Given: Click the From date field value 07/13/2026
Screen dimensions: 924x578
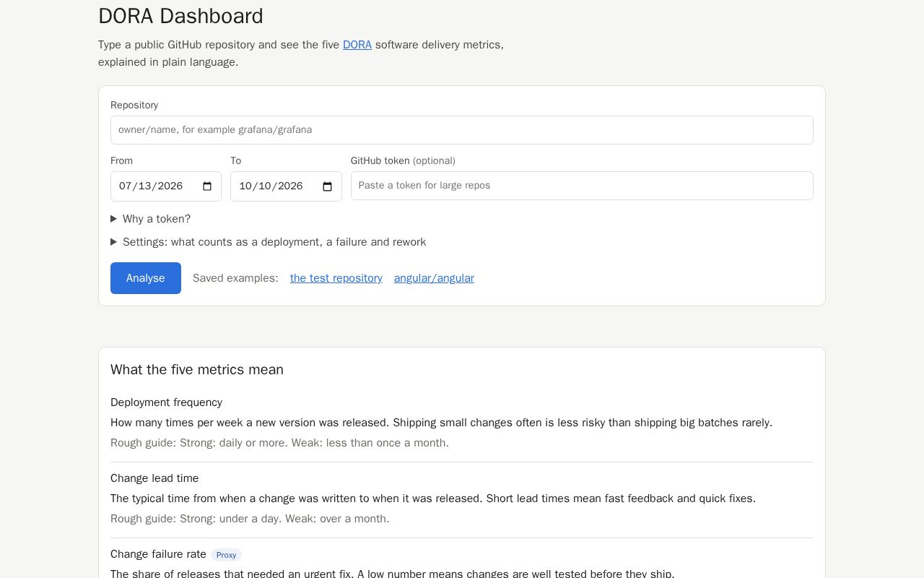Looking at the screenshot, I should [151, 186].
